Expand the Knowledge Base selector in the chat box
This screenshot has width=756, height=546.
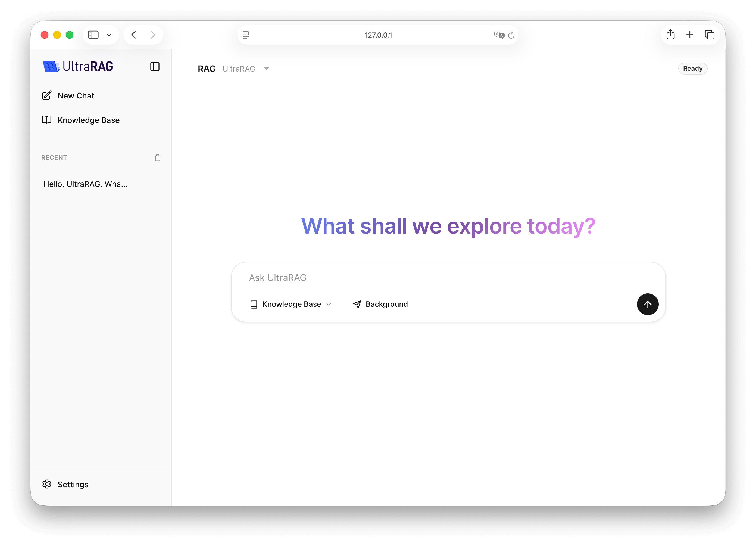pyautogui.click(x=291, y=304)
